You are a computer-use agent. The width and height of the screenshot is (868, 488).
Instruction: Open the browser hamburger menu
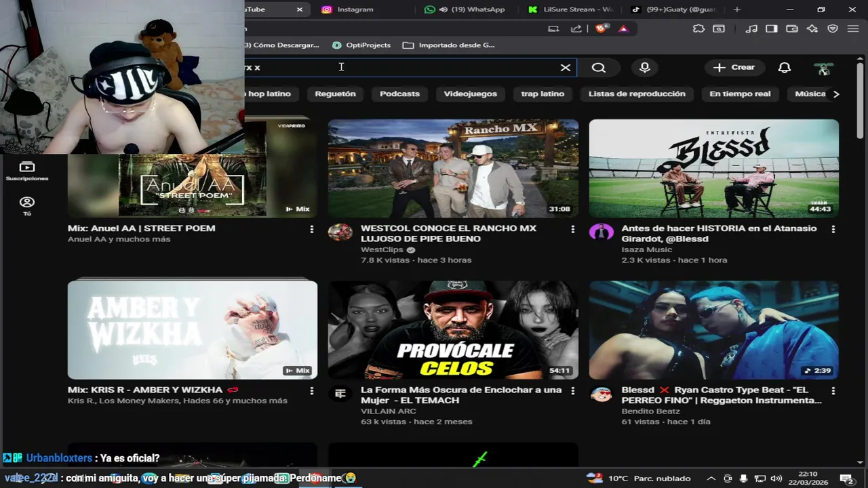click(x=853, y=28)
